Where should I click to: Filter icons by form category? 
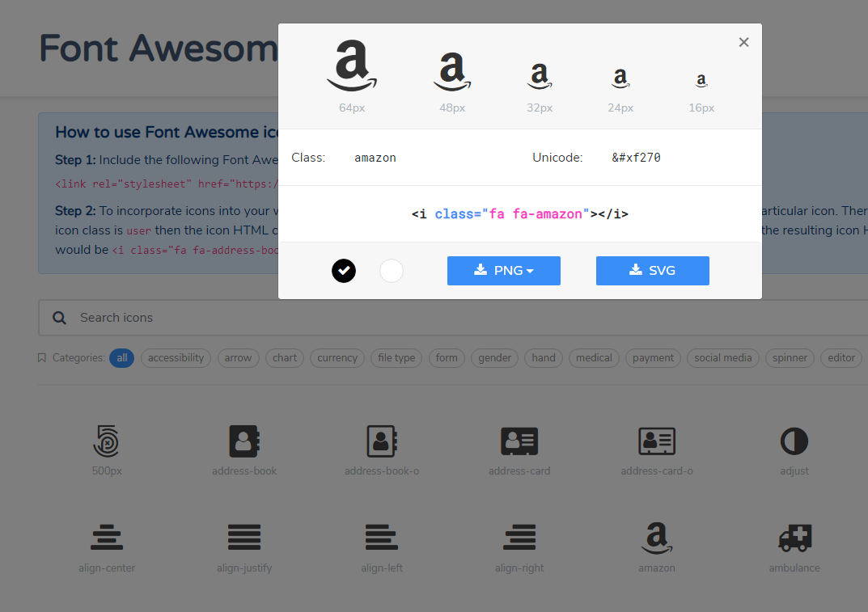click(x=447, y=358)
